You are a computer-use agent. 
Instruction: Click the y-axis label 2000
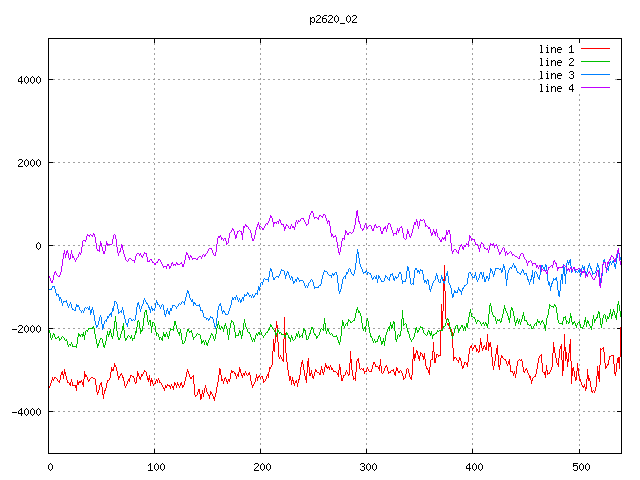coord(29,163)
